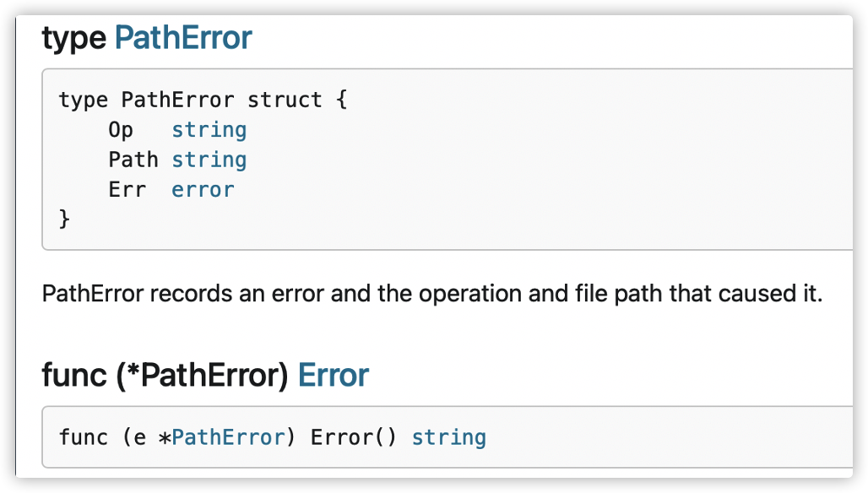Image resolution: width=868 pixels, height=493 pixels.
Task: Click the PathError records an error description text
Action: coord(432,293)
